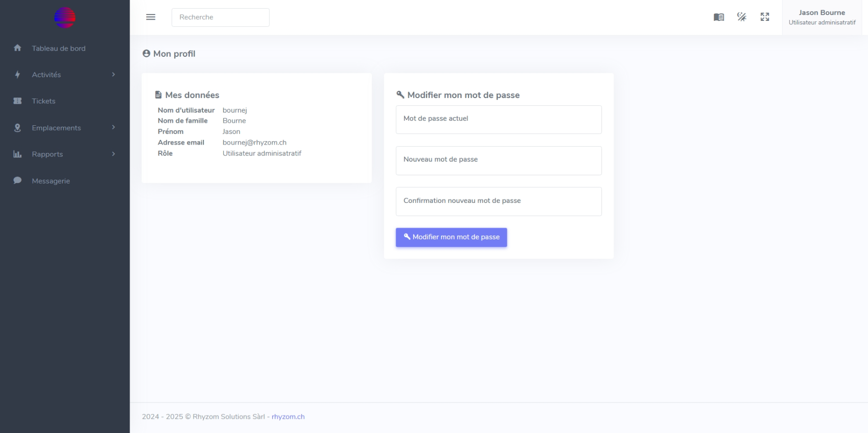Open the Jason Bourne user menu
The height and width of the screenshot is (433, 868).
(x=821, y=17)
